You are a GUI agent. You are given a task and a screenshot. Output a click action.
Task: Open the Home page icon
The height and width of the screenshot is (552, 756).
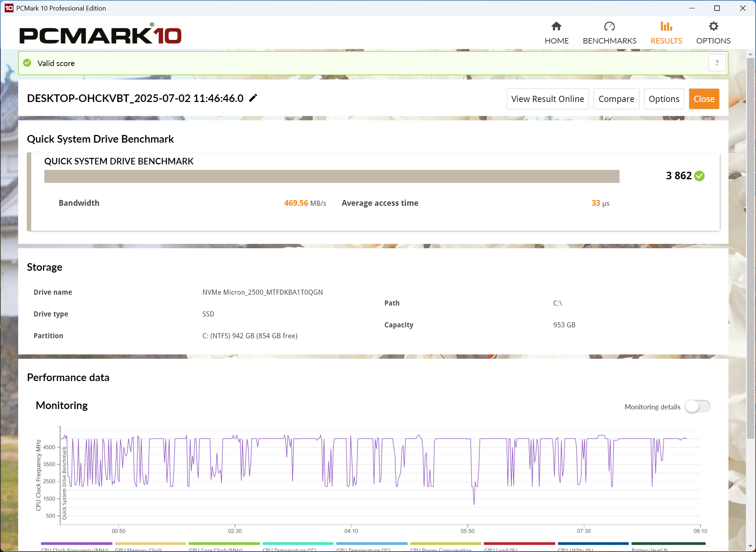tap(556, 26)
